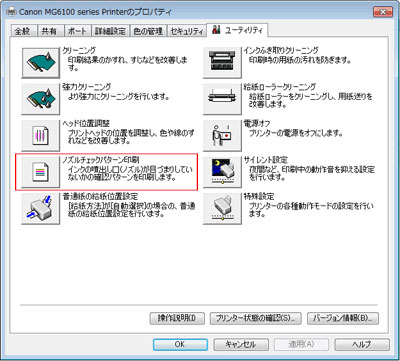Confirm with the OK button
Image resolution: width=400 pixels, height=361 pixels.
pos(180,344)
